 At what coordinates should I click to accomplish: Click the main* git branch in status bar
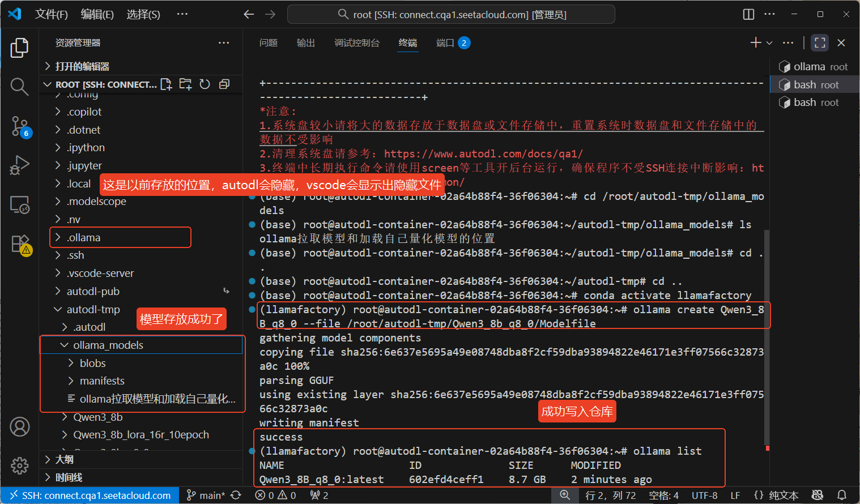pos(206,496)
